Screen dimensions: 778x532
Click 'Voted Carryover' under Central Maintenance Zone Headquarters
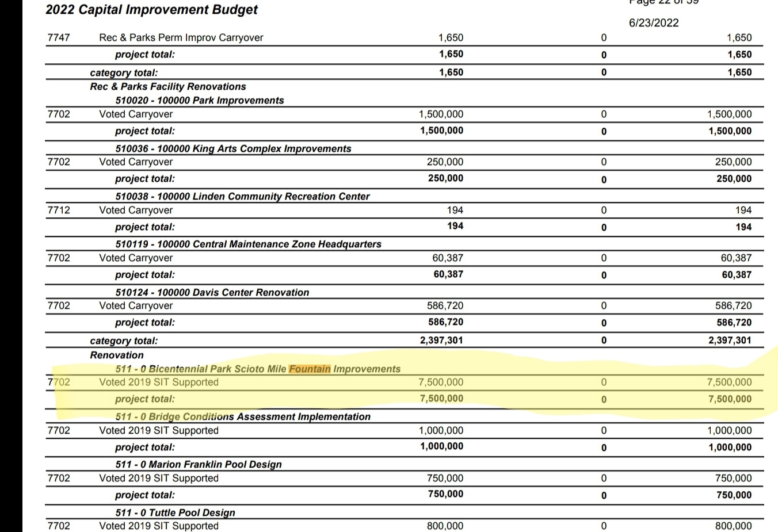(136, 258)
